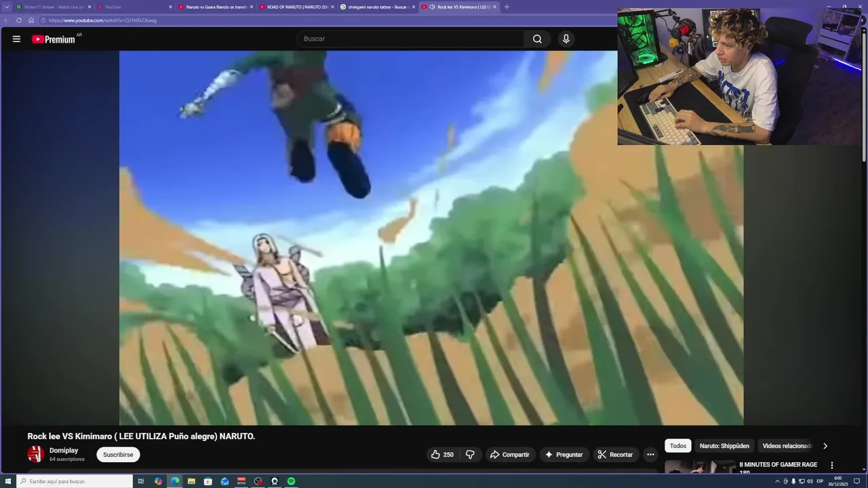868x488 pixels.
Task: Open the Domiplay channel avatar
Action: [36, 454]
